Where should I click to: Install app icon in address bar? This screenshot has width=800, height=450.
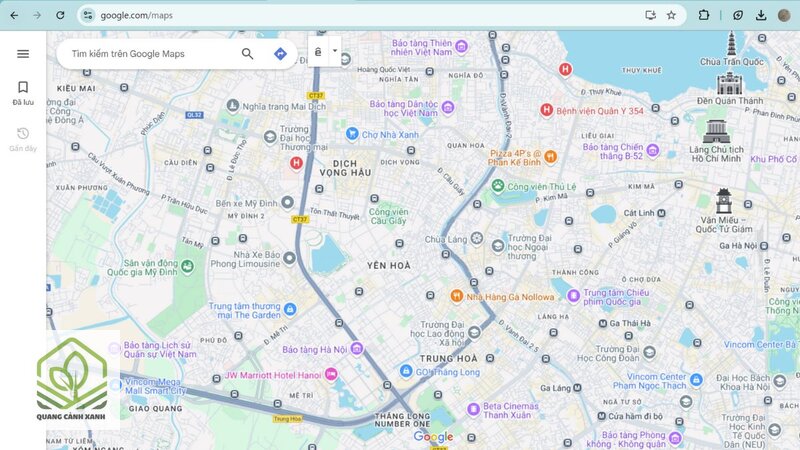point(650,15)
